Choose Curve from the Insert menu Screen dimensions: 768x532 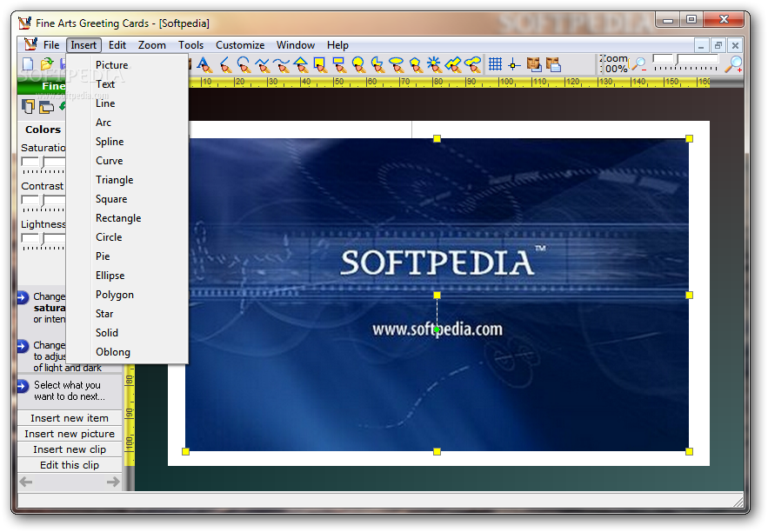(x=127, y=161)
